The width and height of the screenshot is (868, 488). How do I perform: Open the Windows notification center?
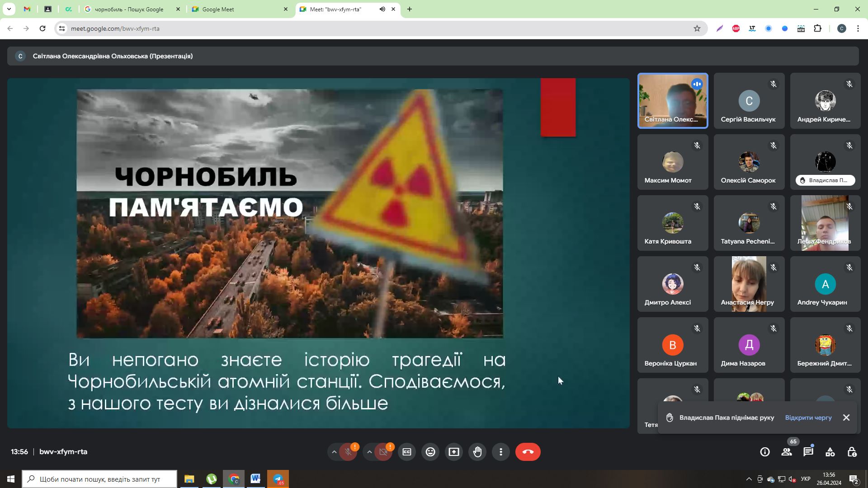[x=854, y=479]
